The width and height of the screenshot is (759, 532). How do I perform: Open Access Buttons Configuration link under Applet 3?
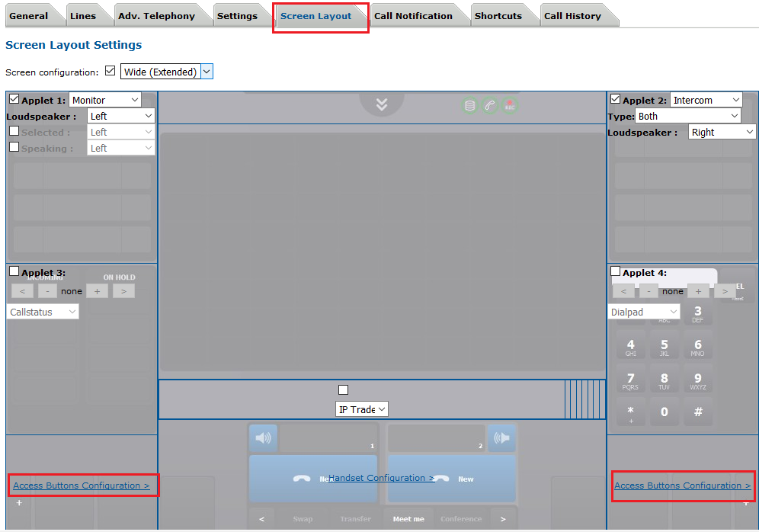pos(82,486)
